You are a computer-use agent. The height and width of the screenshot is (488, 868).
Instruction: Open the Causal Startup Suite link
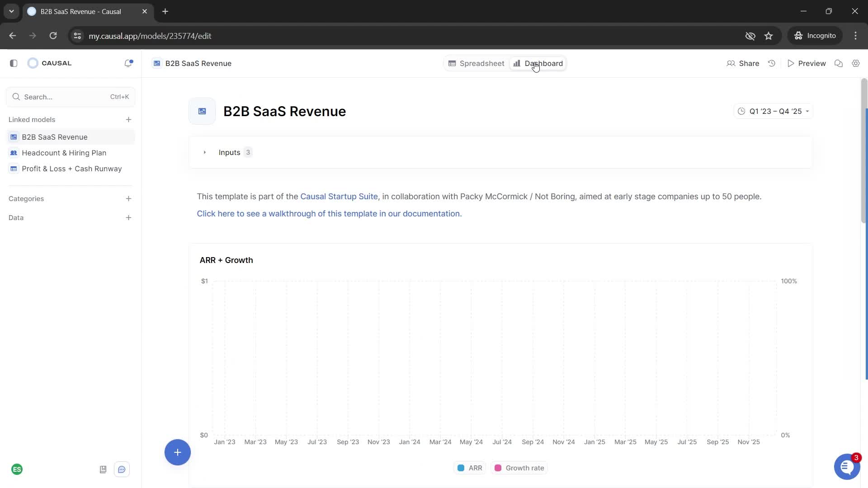click(339, 197)
